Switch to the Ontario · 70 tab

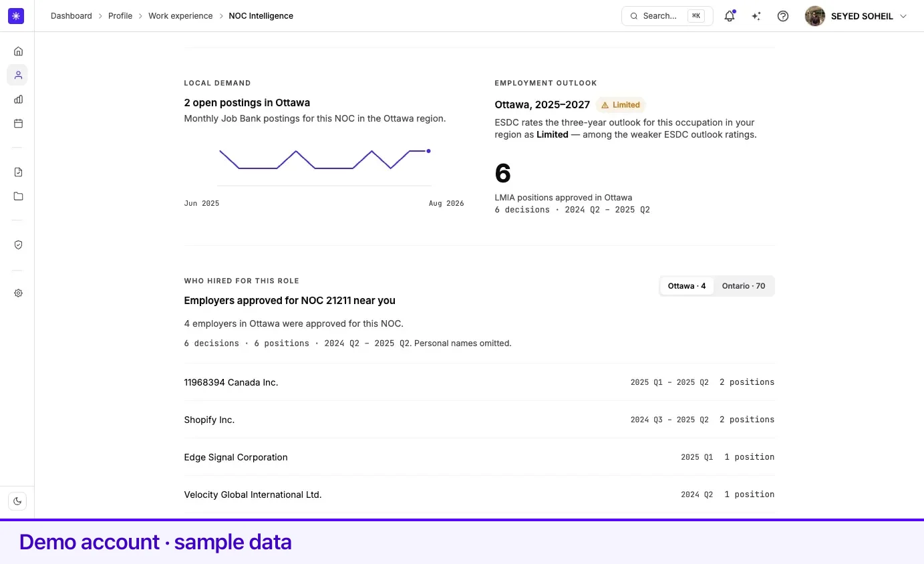tap(744, 286)
